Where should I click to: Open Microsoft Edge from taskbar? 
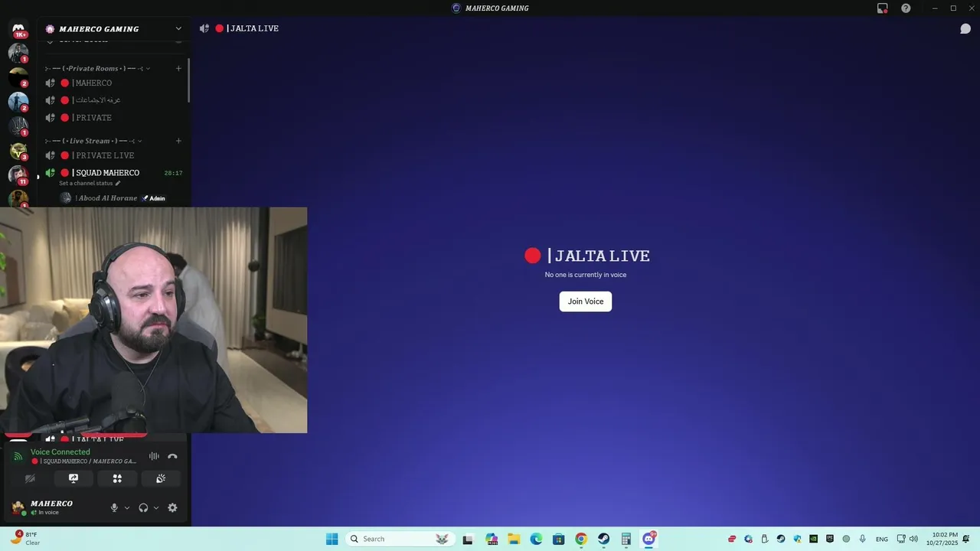pos(537,539)
